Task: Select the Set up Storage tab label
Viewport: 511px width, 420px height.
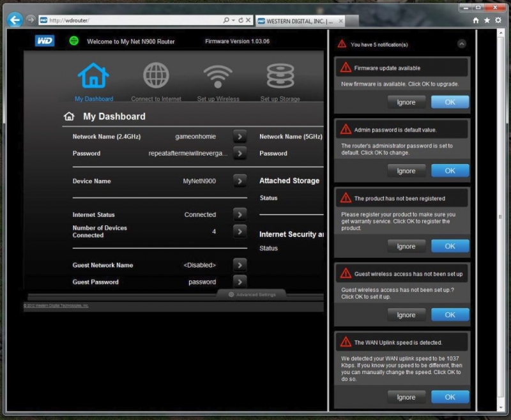Action: pyautogui.click(x=280, y=99)
